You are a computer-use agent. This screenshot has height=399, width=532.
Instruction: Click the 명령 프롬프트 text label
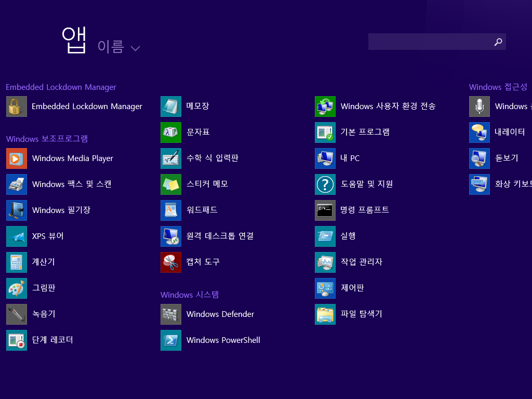tap(365, 210)
